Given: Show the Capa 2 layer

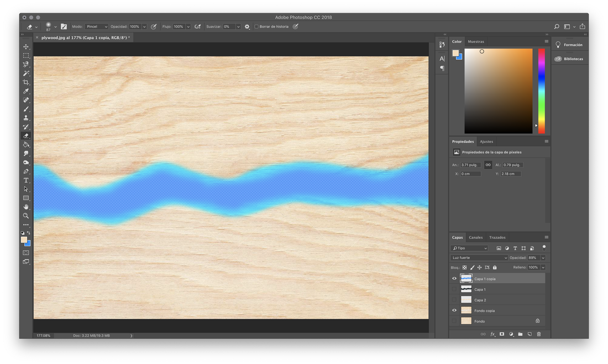Looking at the screenshot, I should pyautogui.click(x=454, y=299).
